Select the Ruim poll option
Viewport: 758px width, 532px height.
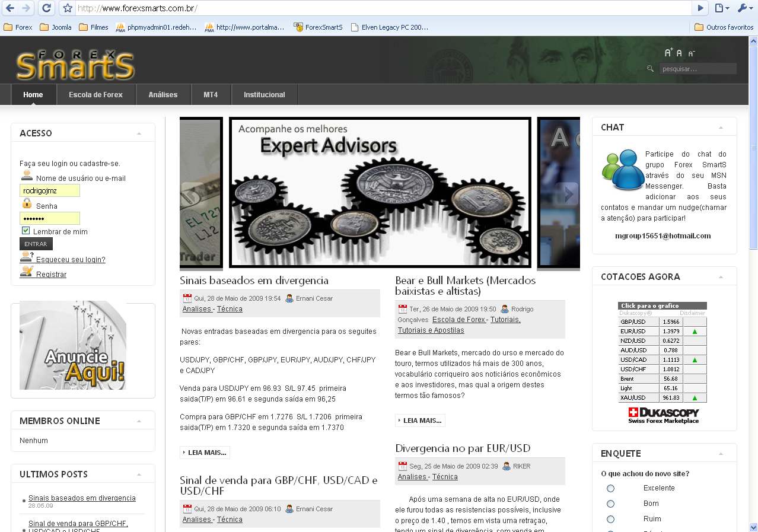(611, 519)
